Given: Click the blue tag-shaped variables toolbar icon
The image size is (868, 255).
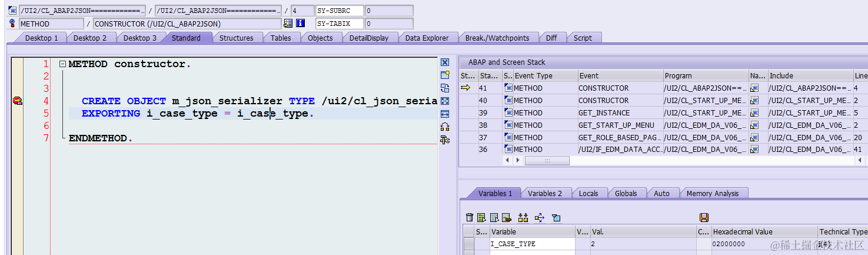Looking at the screenshot, I should 556,218.
